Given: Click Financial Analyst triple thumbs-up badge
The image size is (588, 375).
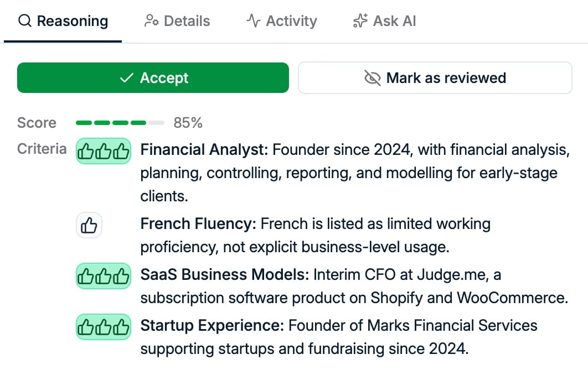Looking at the screenshot, I should [x=104, y=151].
